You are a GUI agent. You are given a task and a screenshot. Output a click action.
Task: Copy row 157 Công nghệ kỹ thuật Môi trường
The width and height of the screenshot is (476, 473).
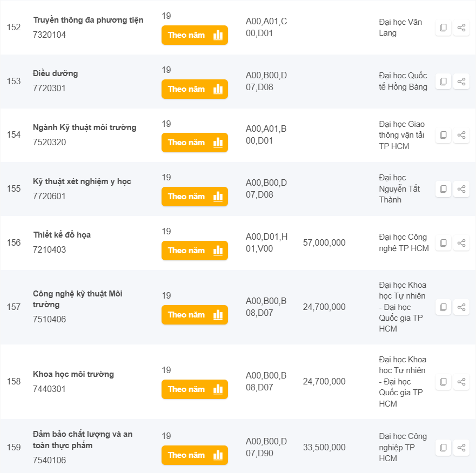[x=443, y=307]
